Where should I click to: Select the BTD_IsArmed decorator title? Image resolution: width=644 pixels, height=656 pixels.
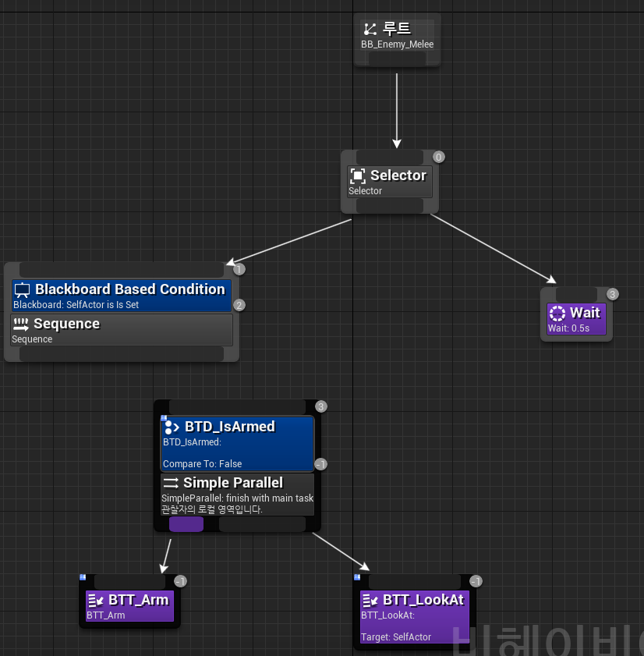tap(230, 427)
